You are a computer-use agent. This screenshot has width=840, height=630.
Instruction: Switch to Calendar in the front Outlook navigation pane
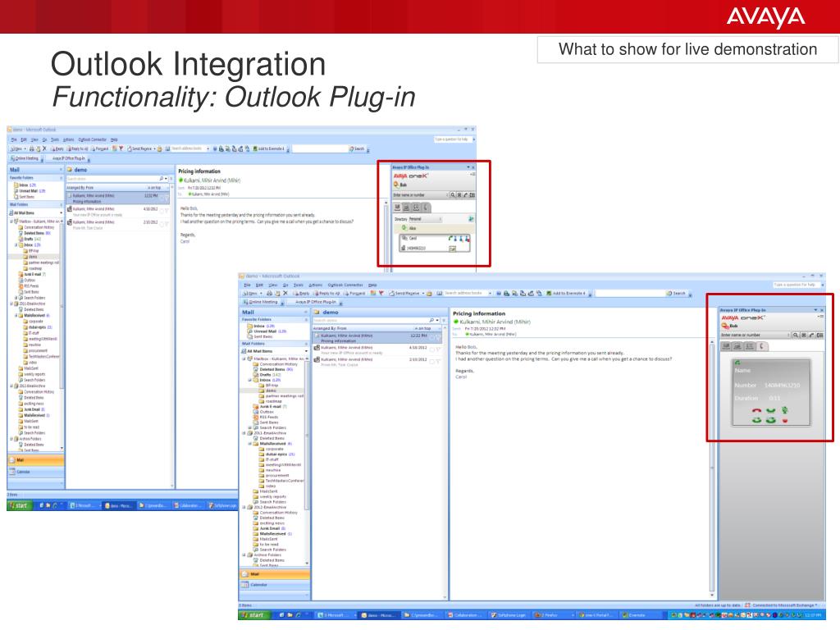(275, 585)
